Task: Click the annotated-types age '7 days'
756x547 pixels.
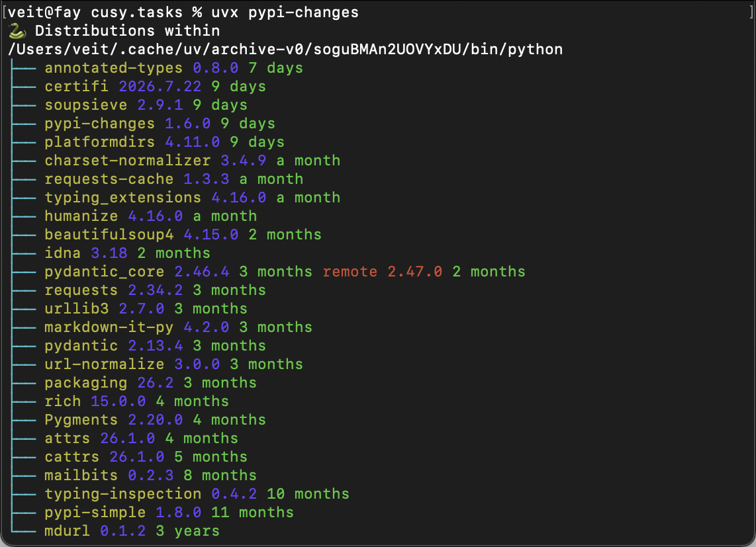Action: tap(276, 68)
